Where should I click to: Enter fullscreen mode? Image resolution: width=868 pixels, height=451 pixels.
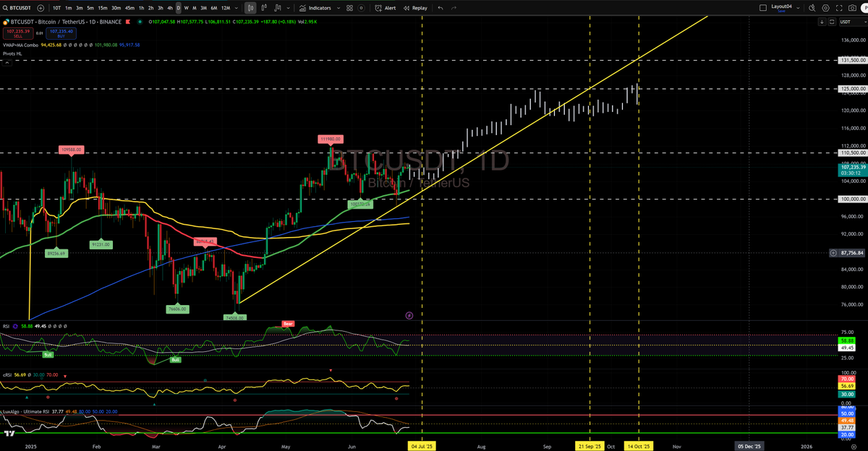pyautogui.click(x=839, y=8)
